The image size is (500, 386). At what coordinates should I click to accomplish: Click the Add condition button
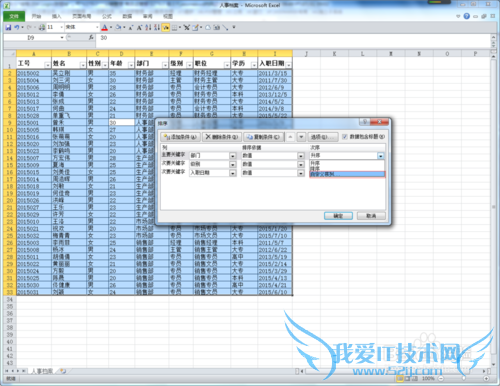pyautogui.click(x=180, y=137)
